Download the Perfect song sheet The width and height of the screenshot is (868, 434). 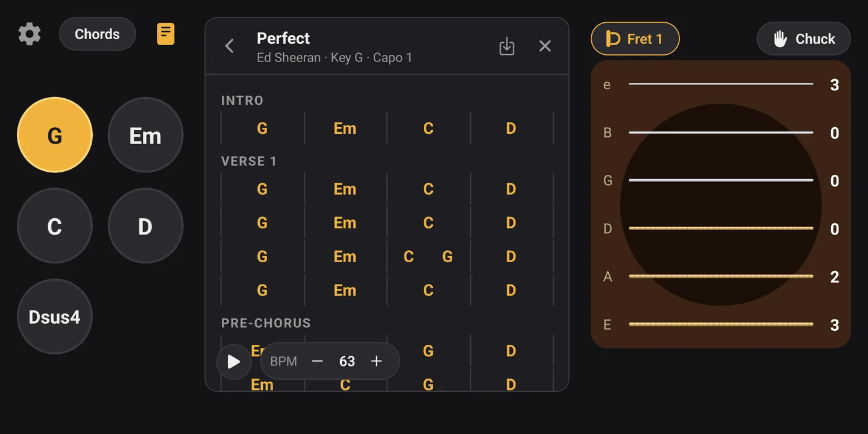tap(507, 46)
